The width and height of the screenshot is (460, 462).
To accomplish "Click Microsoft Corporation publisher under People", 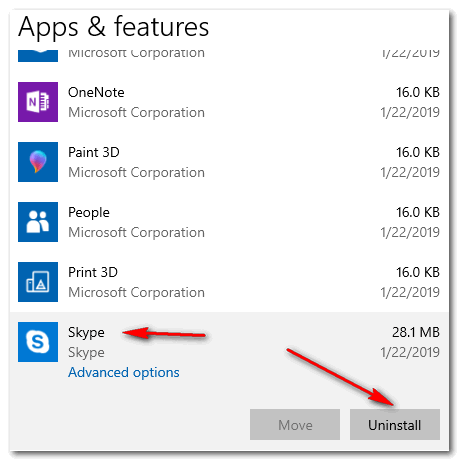I will (136, 232).
